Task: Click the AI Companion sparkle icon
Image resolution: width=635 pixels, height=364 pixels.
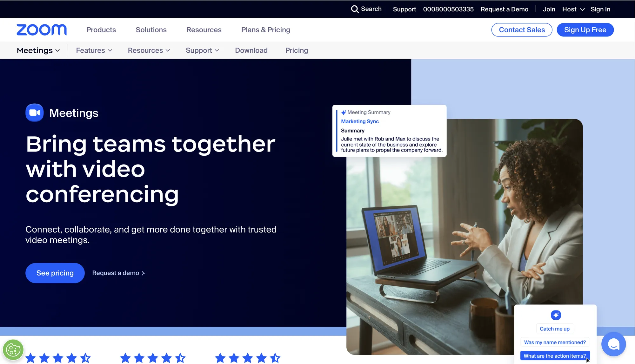Action: click(x=556, y=315)
